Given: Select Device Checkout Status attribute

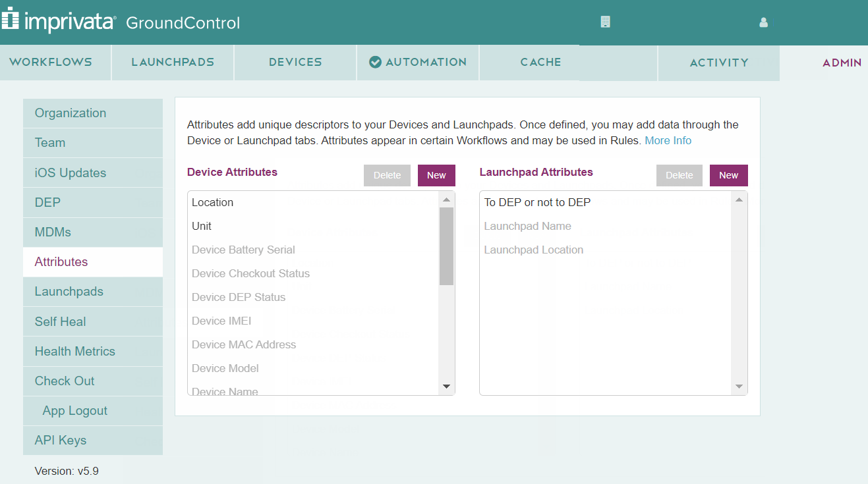Looking at the screenshot, I should (x=314, y=274).
